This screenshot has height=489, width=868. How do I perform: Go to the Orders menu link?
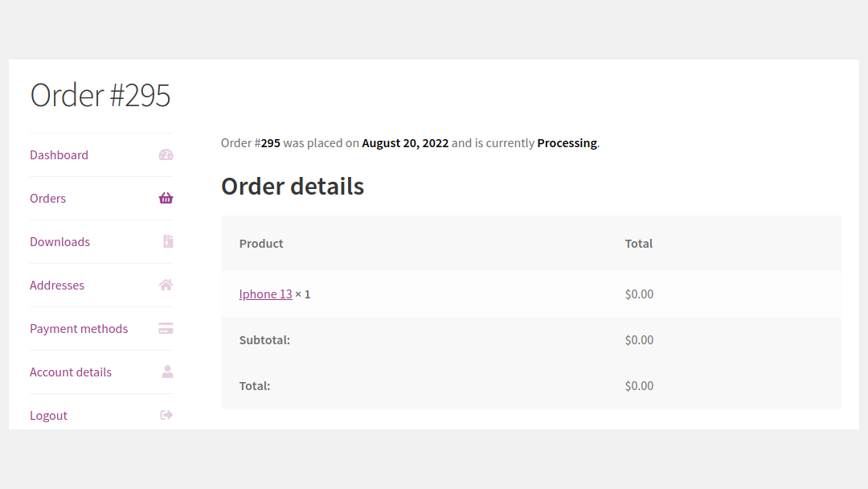point(47,199)
